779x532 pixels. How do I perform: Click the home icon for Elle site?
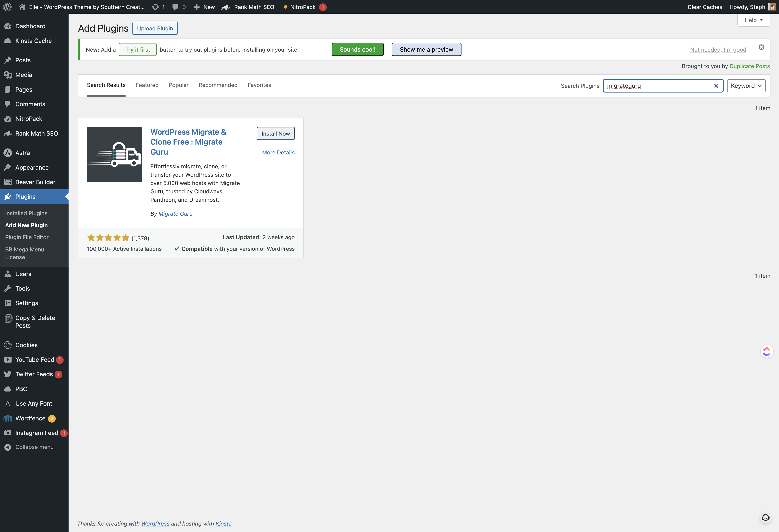point(22,7)
